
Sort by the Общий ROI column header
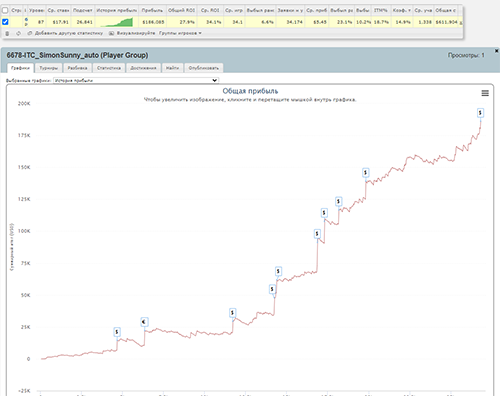click(x=181, y=11)
